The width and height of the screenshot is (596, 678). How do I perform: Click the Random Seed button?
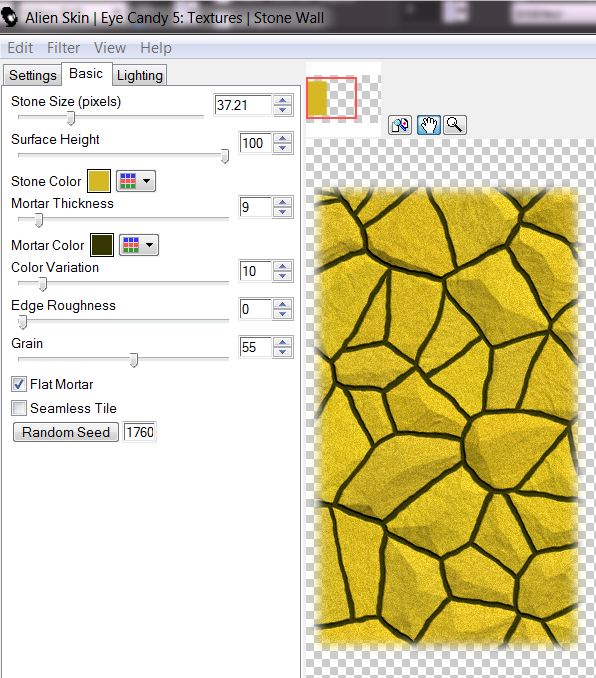[66, 432]
